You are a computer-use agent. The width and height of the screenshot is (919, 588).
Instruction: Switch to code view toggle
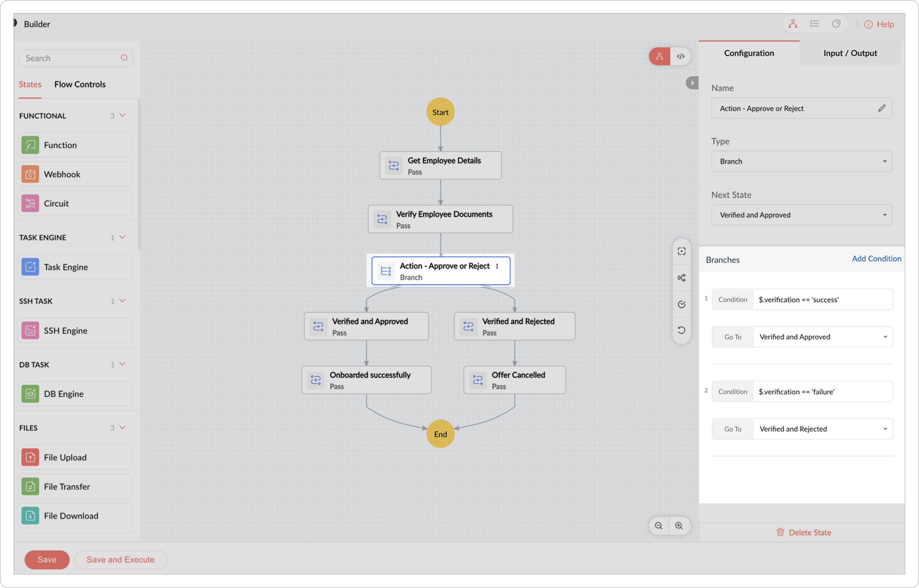tap(680, 57)
